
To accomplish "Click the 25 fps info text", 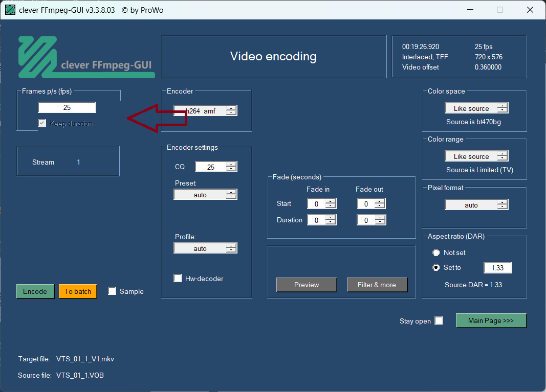I will coord(484,47).
